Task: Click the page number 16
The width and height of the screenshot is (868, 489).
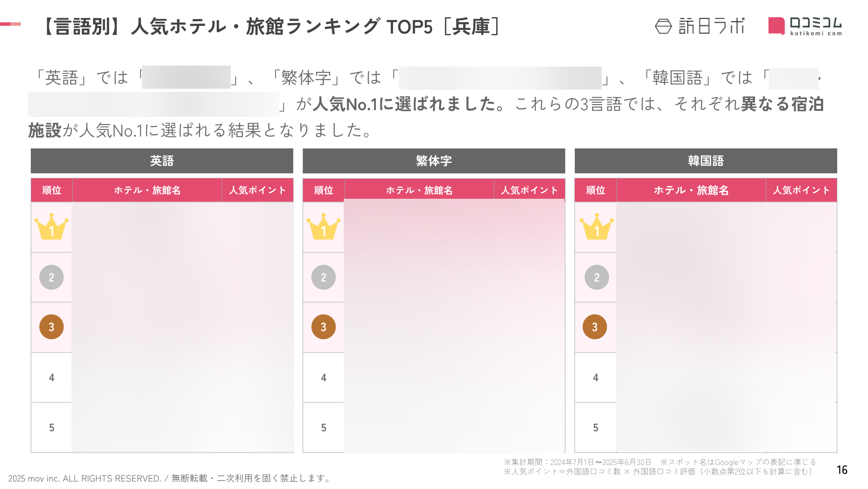Action: pos(842,470)
